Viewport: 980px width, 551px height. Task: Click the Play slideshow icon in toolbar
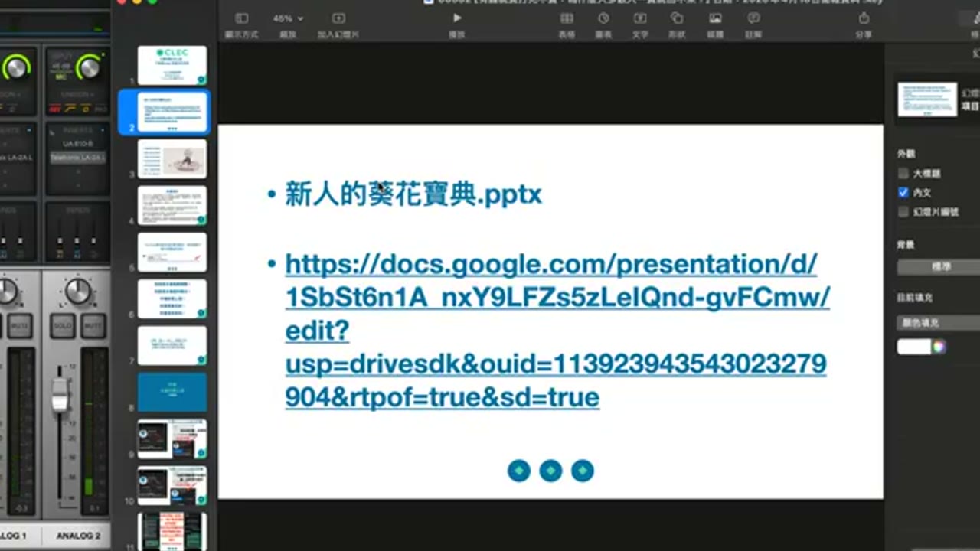[x=457, y=18]
